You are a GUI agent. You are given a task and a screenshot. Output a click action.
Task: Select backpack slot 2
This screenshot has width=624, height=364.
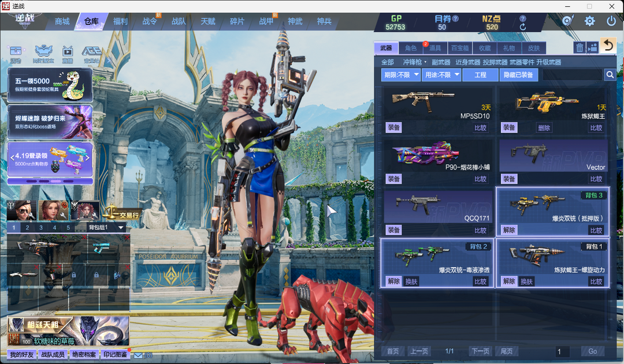click(x=27, y=228)
